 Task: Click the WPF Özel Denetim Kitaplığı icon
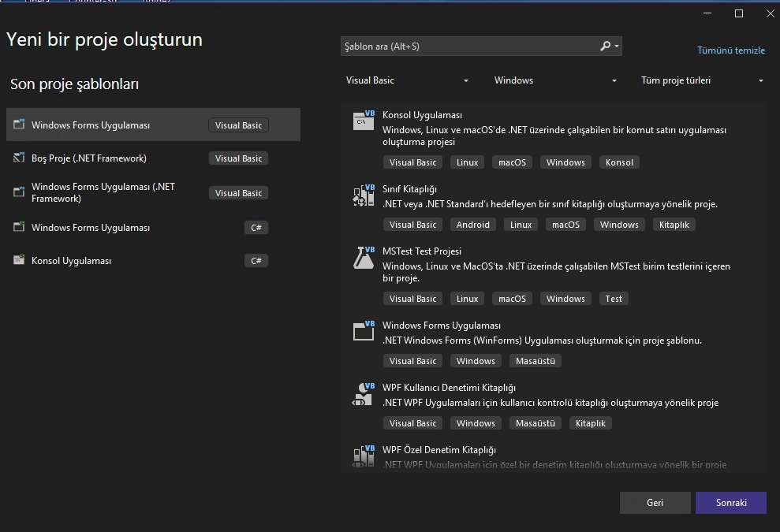click(364, 456)
